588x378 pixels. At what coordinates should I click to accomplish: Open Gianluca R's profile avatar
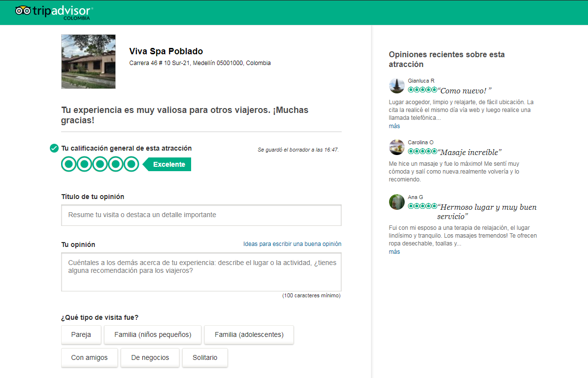point(396,86)
